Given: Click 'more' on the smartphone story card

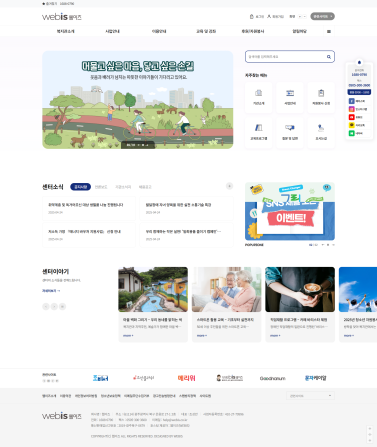Looking at the screenshot, I should coord(202,335).
